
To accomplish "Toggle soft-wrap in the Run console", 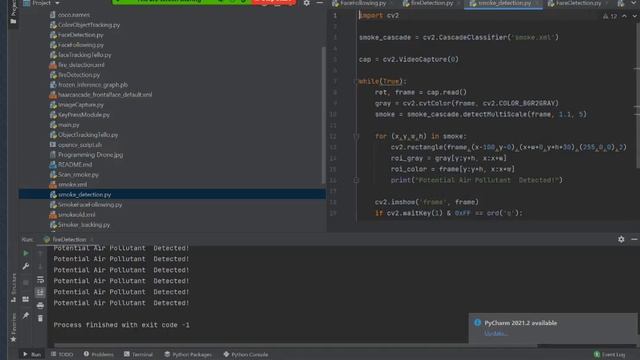I will [40, 280].
